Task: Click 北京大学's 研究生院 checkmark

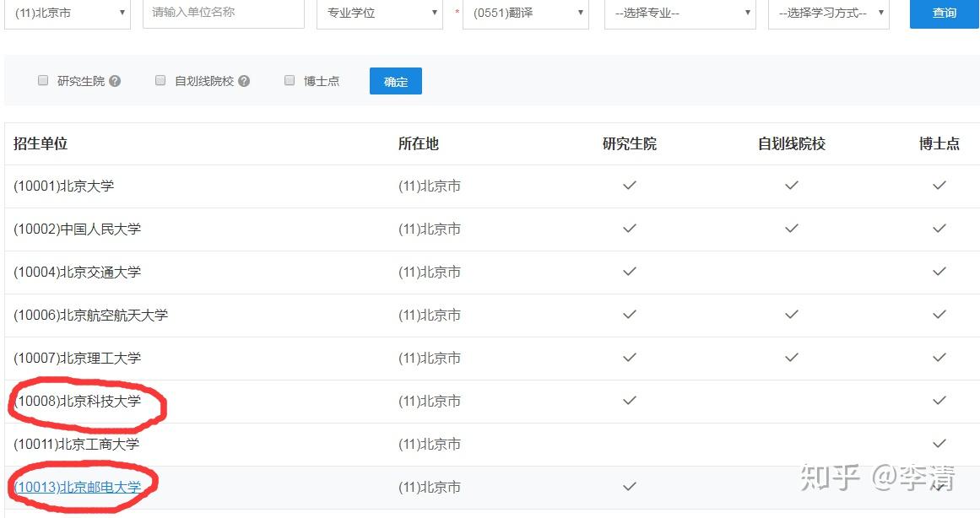Action: (629, 186)
